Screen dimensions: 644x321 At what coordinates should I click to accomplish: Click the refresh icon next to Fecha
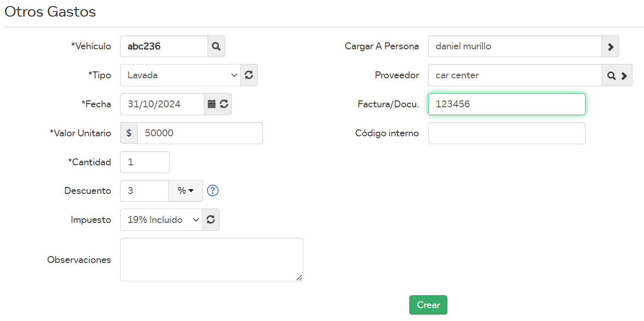[224, 104]
